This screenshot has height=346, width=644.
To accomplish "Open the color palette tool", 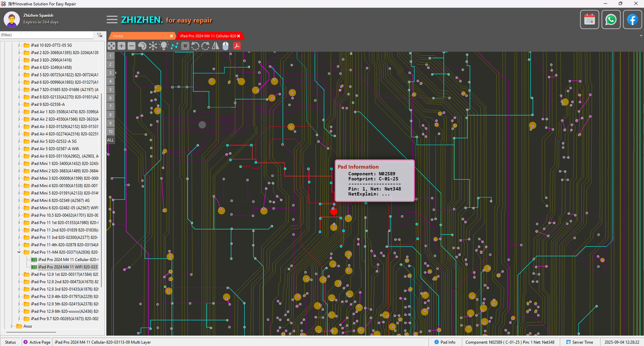I will [x=142, y=46].
